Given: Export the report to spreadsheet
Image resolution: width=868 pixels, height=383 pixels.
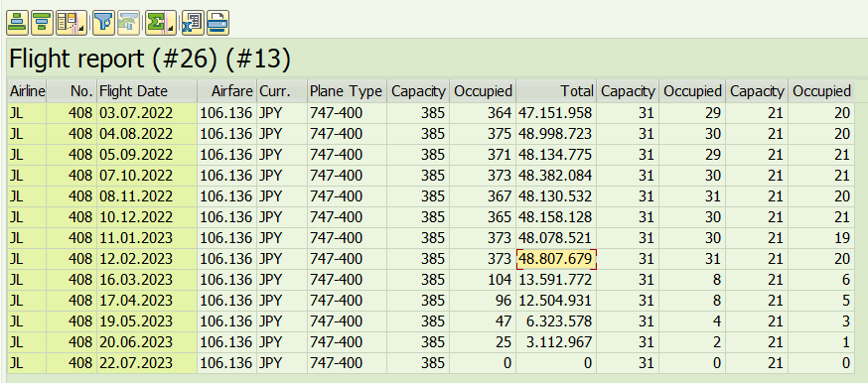Looking at the screenshot, I should pyautogui.click(x=193, y=23).
